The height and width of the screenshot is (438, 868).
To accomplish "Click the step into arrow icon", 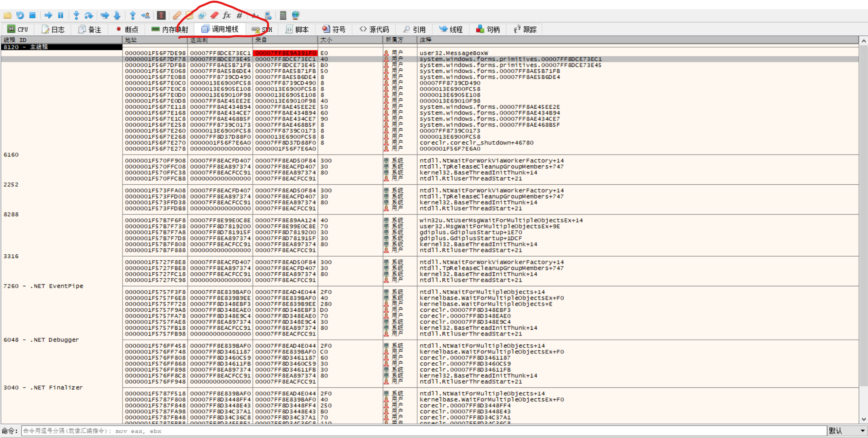I will (76, 15).
